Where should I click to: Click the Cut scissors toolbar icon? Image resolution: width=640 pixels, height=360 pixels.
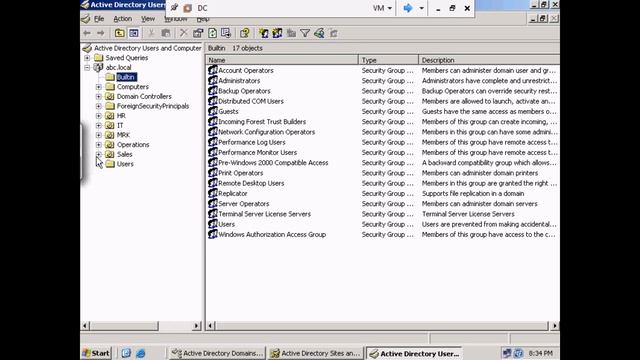coord(151,33)
